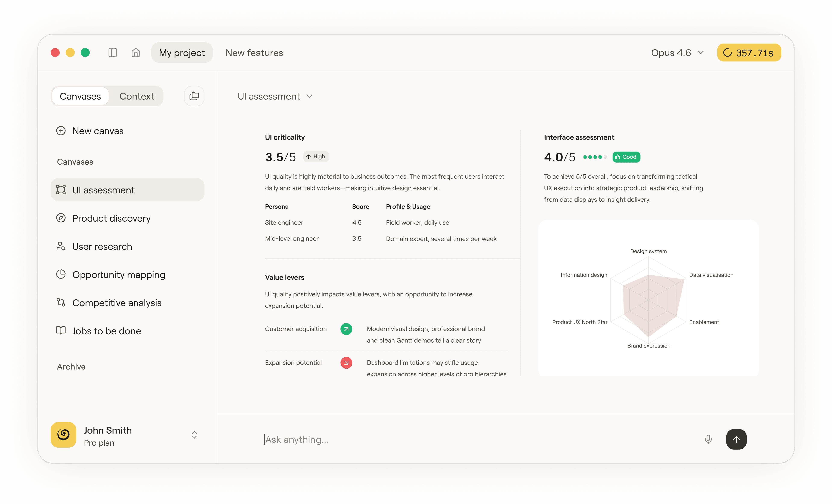The image size is (832, 504).
Task: Click the red Expansion potential down arrow
Action: coord(346,363)
